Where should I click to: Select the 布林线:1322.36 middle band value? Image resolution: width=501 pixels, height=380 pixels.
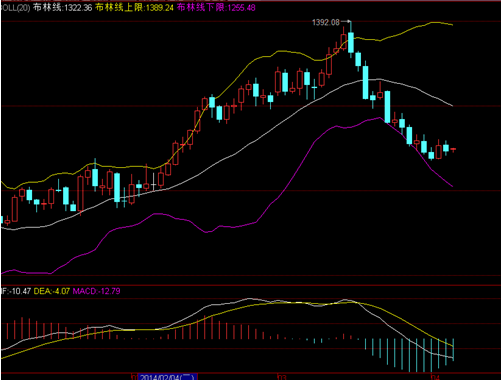62,7
